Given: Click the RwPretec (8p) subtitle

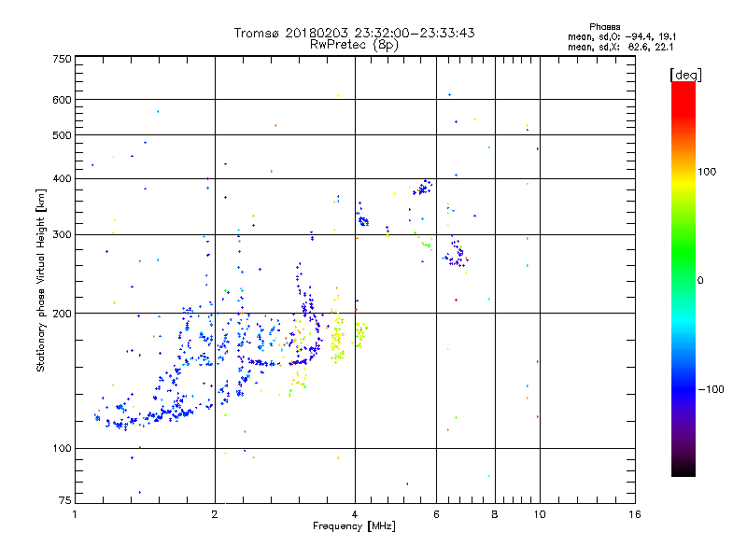Looking at the screenshot, I should pyautogui.click(x=354, y=45).
